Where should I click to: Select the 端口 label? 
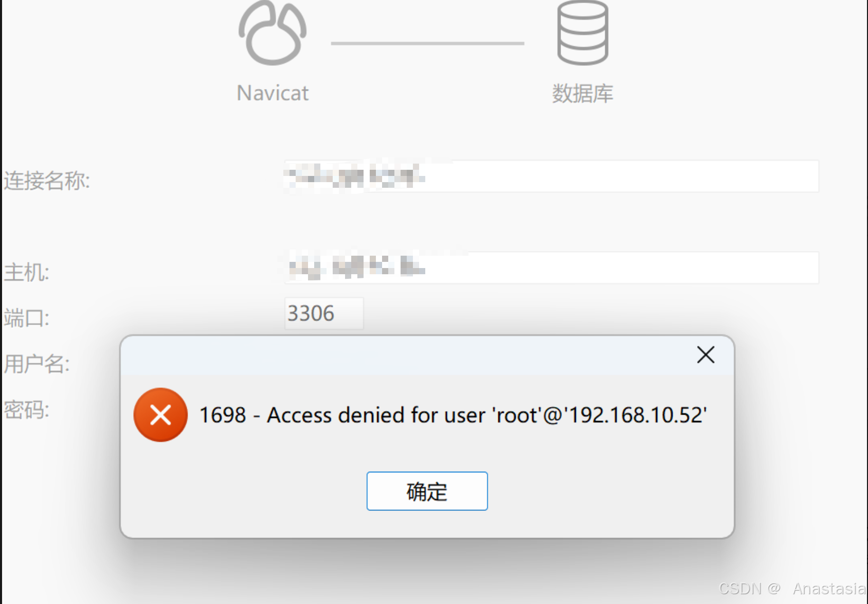click(26, 318)
